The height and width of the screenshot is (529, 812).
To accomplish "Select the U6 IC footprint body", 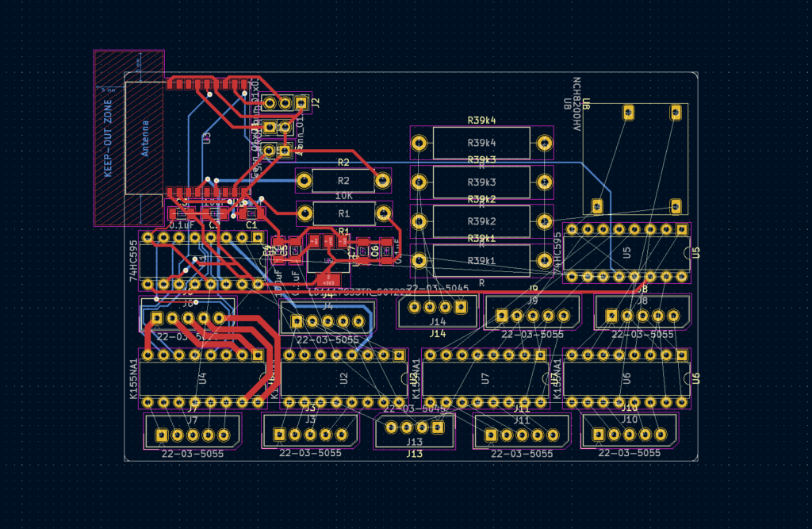I will 626,378.
